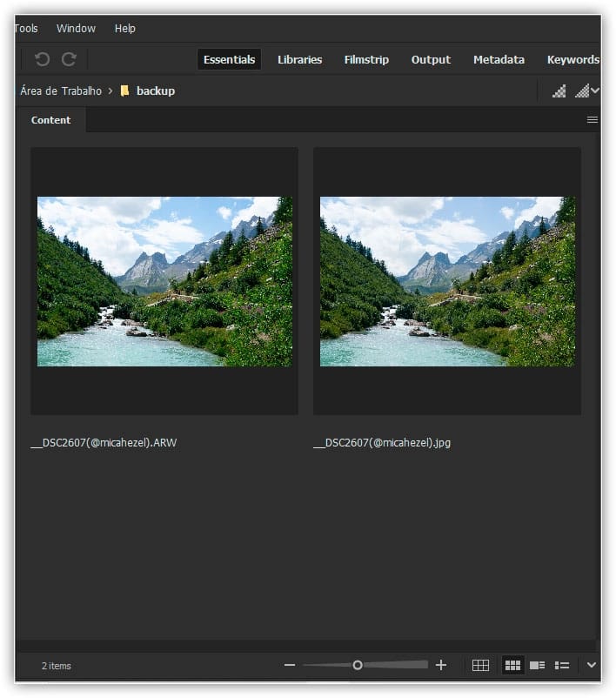Open the Help menu
The width and height of the screenshot is (616, 698).
tap(124, 29)
